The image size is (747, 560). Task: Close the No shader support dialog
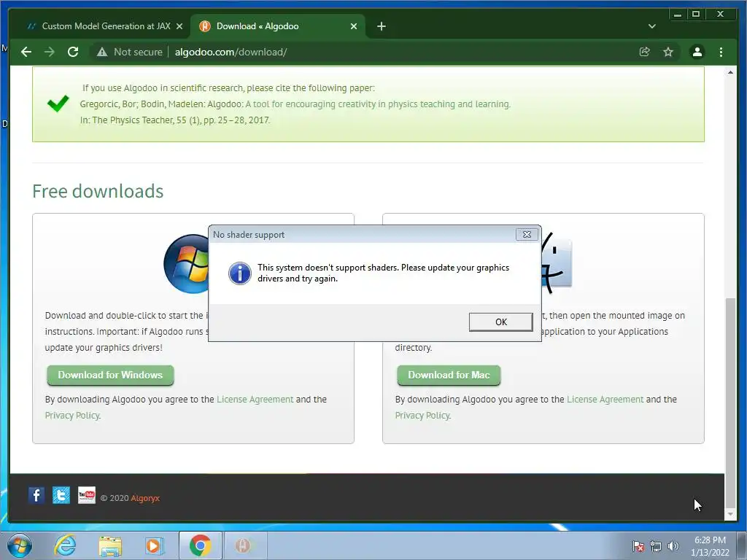click(x=527, y=234)
